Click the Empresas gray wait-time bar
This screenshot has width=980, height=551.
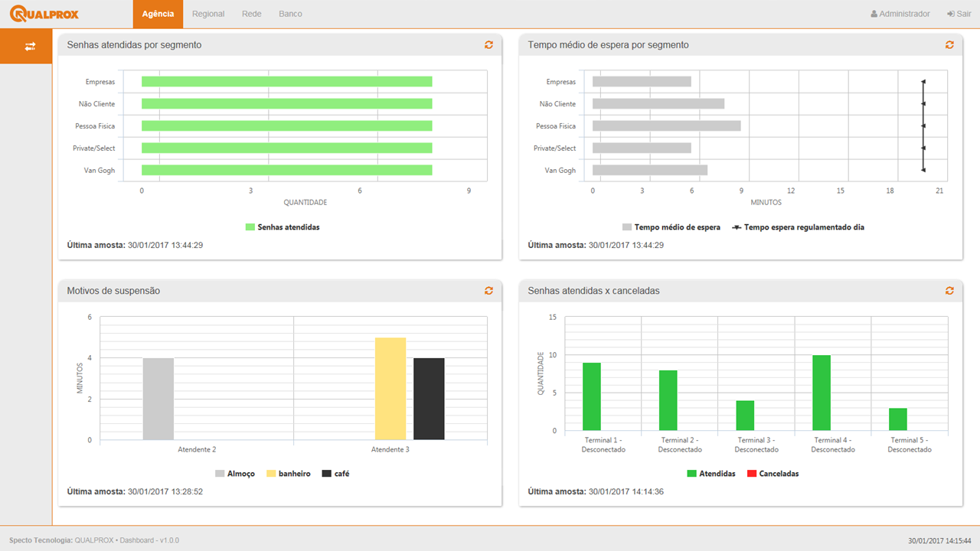[642, 82]
